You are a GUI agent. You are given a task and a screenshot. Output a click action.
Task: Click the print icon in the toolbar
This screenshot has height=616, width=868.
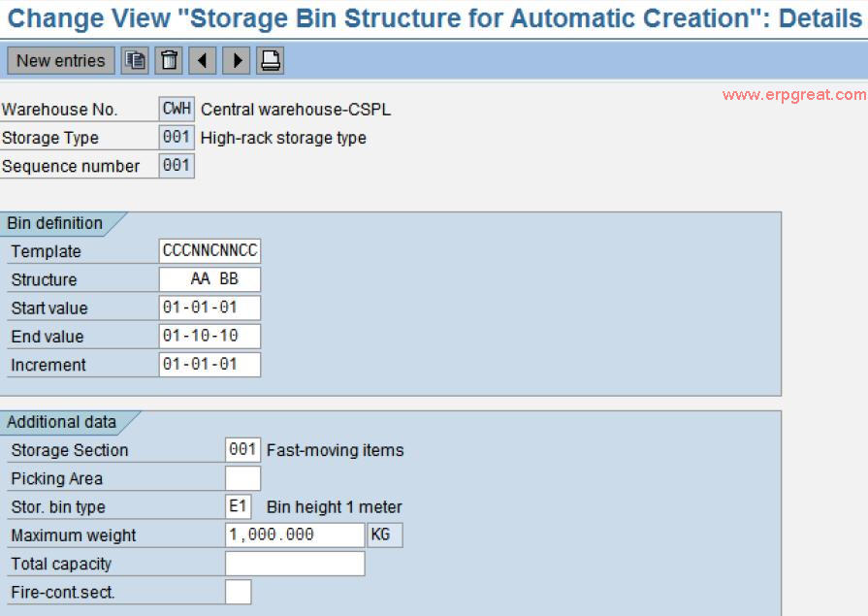[x=271, y=60]
